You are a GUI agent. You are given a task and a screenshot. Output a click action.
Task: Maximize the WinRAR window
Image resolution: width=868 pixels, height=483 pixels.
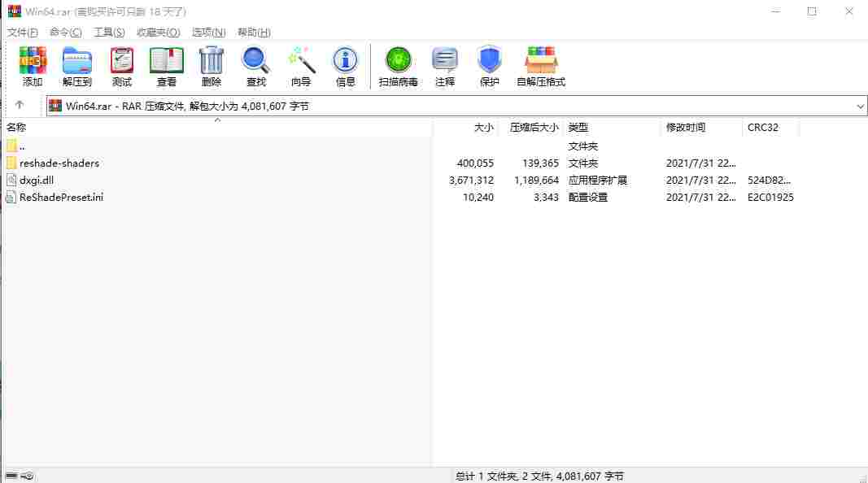(812, 11)
